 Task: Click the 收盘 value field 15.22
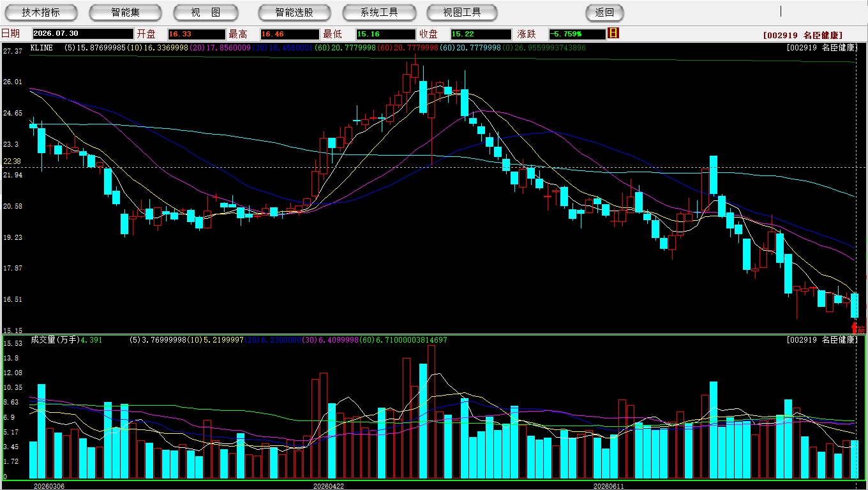[481, 34]
